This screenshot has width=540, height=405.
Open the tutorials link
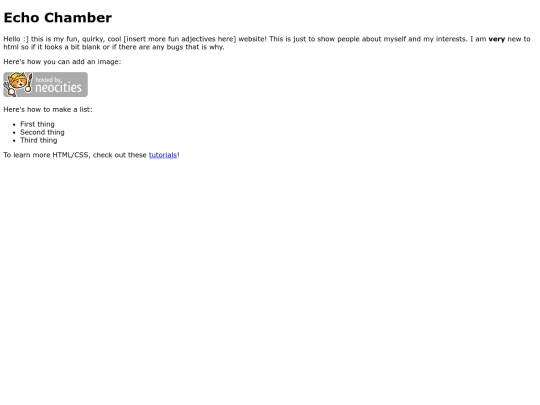click(163, 155)
